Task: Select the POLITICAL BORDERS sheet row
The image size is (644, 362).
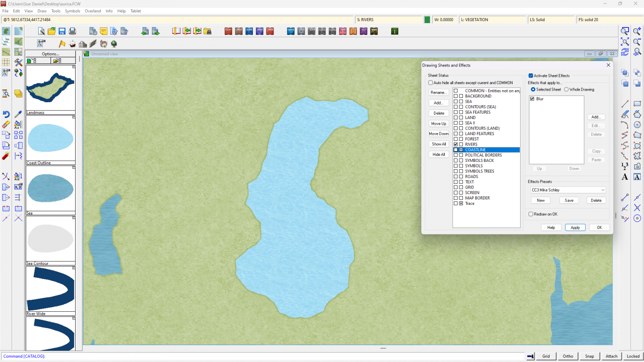Action: click(487, 155)
